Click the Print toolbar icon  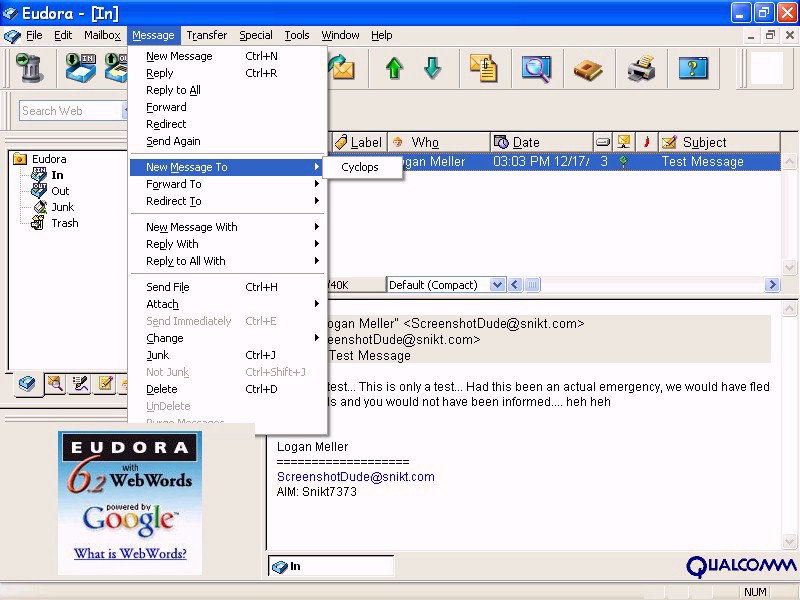[641, 68]
